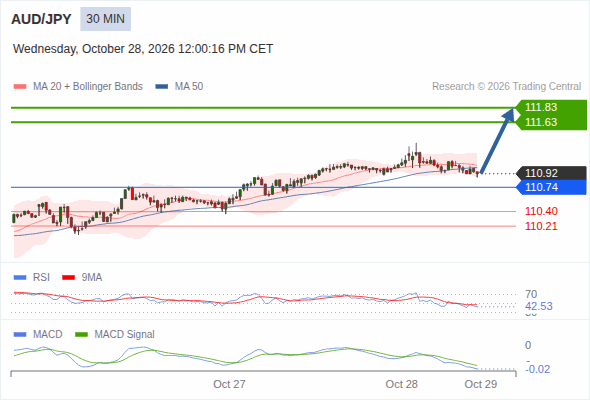Click the MACD Signal green legend swatch
The height and width of the screenshot is (400, 590).
pos(82,335)
